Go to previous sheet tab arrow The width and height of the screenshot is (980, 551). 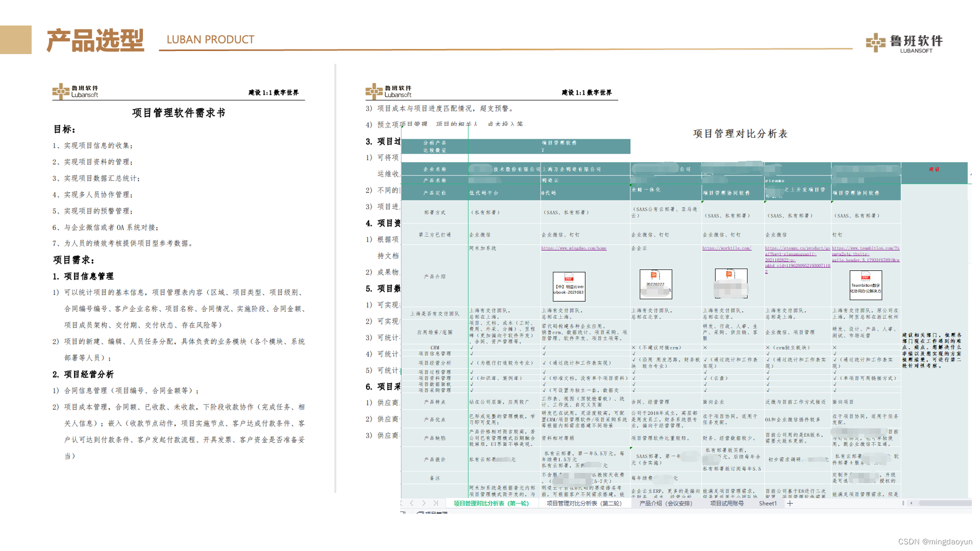[412, 503]
